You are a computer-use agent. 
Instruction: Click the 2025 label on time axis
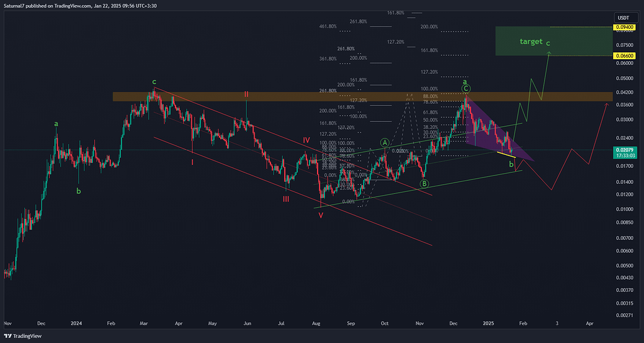(489, 323)
